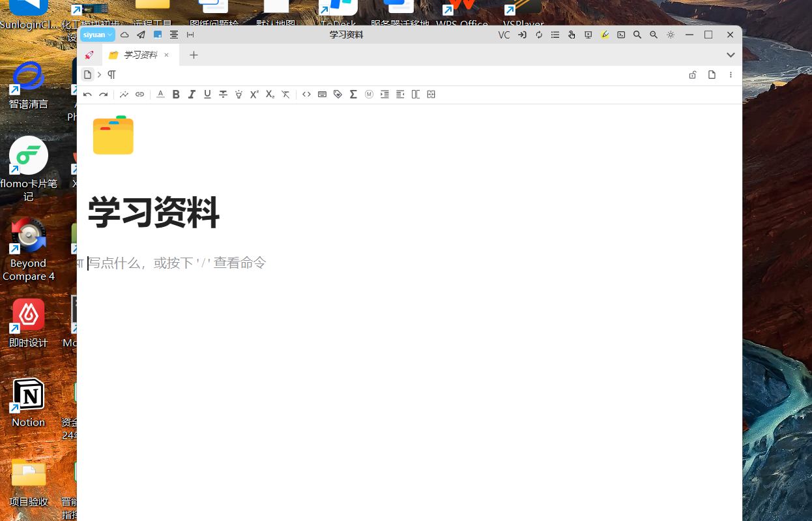812x521 pixels.
Task: Click the terminal console icon
Action: 621,35
